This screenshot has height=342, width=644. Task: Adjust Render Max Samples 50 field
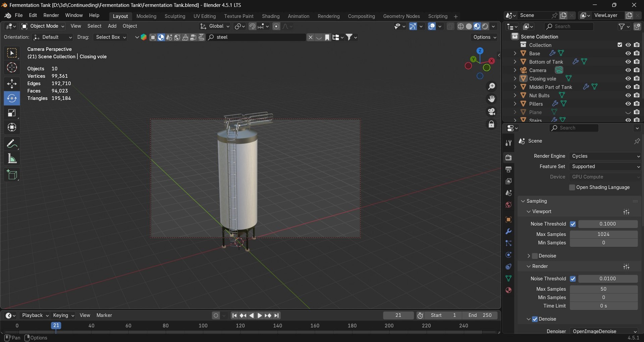pos(604,289)
